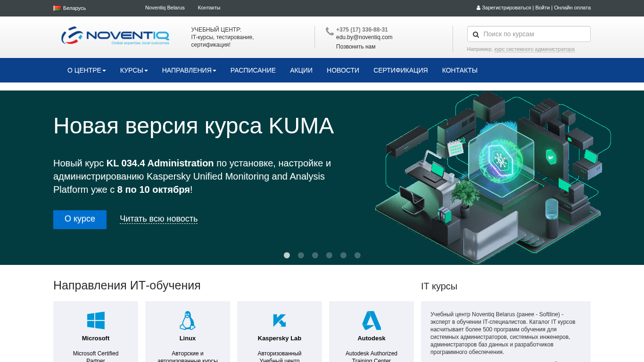Click the Позвонить нам link
This screenshot has width=644, height=362.
pyautogui.click(x=356, y=47)
